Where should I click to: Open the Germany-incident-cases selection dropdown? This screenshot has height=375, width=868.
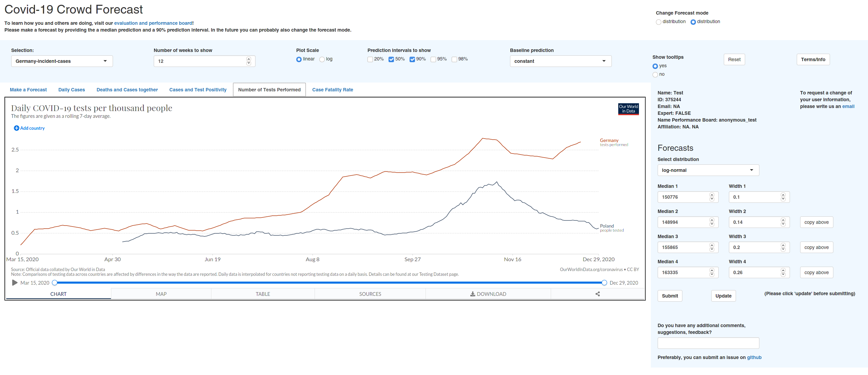(62, 61)
